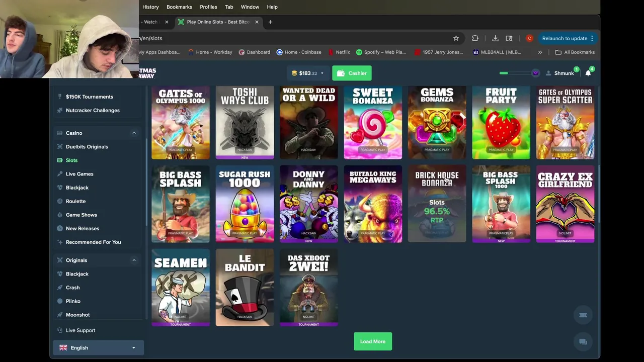This screenshot has height=362, width=644.
Task: Open the Dashboard bookmark
Action: click(255, 52)
